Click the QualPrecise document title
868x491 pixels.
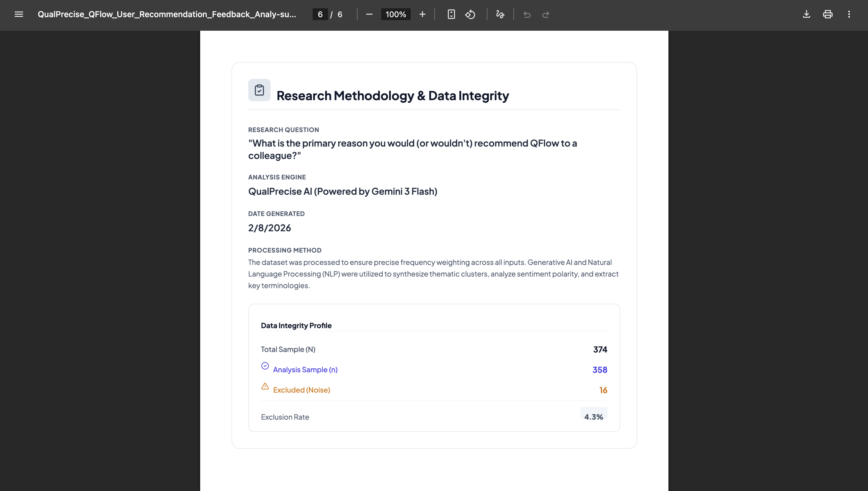click(x=167, y=14)
